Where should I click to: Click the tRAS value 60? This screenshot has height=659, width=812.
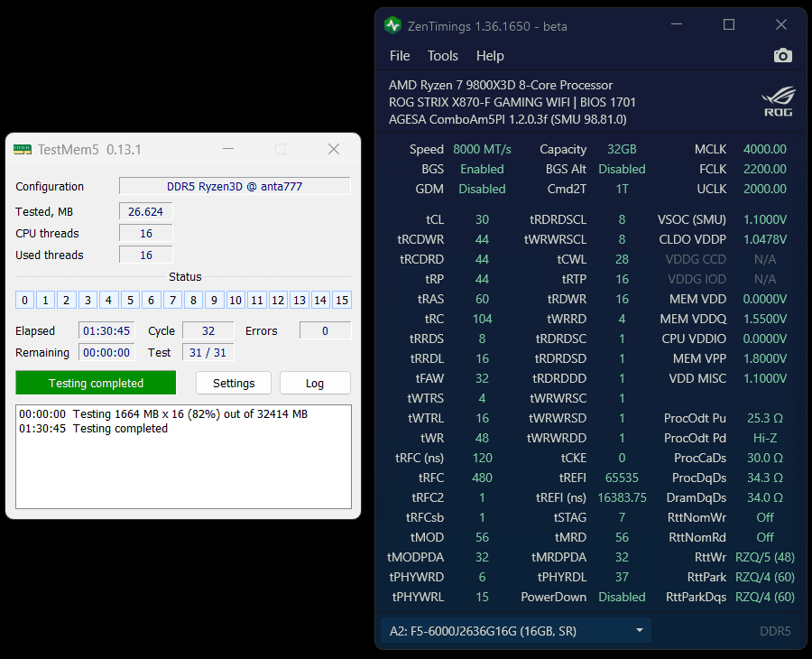[482, 299]
